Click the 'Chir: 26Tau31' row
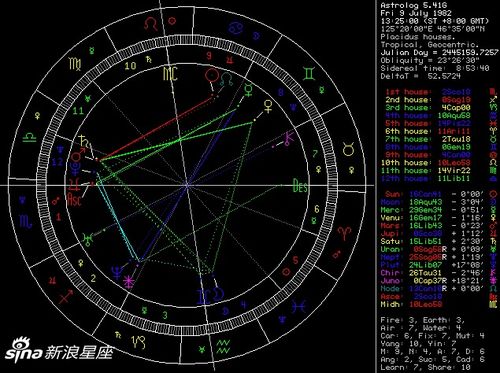500x373 pixels. 439,273
